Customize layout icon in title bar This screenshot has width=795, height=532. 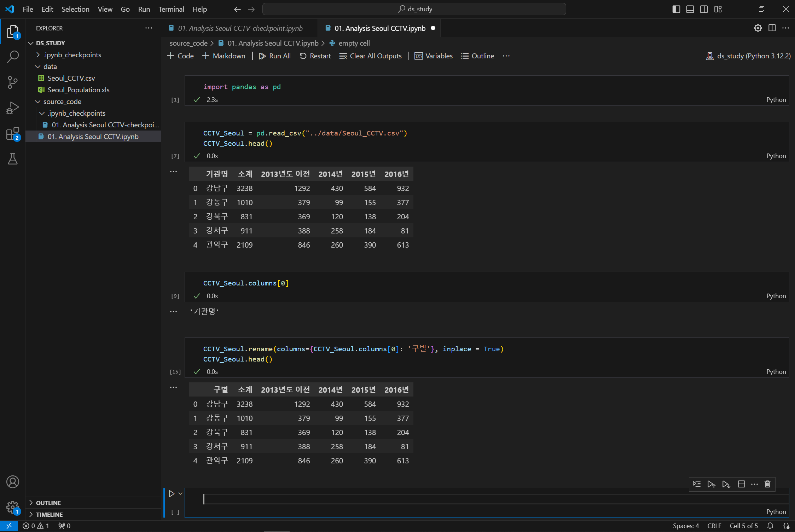(718, 9)
